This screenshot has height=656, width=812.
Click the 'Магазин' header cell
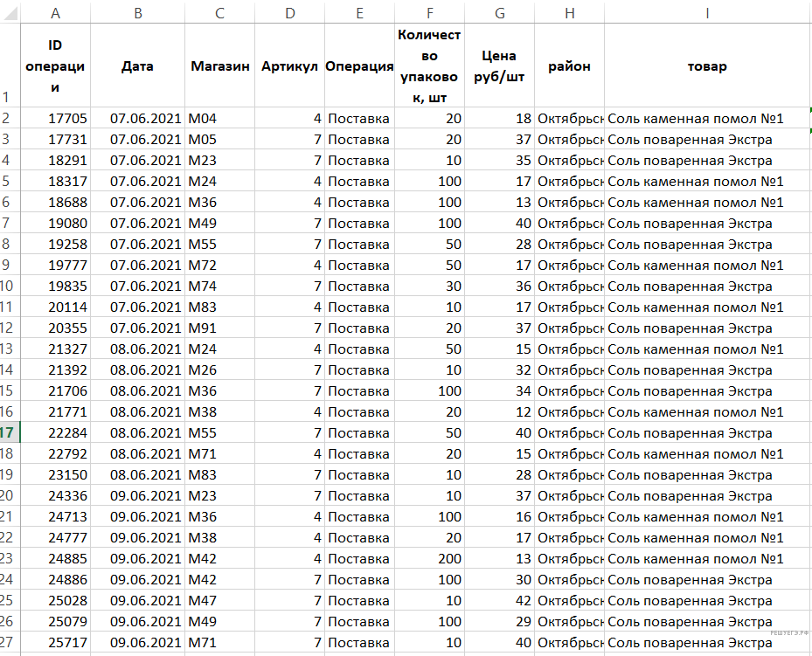point(219,66)
